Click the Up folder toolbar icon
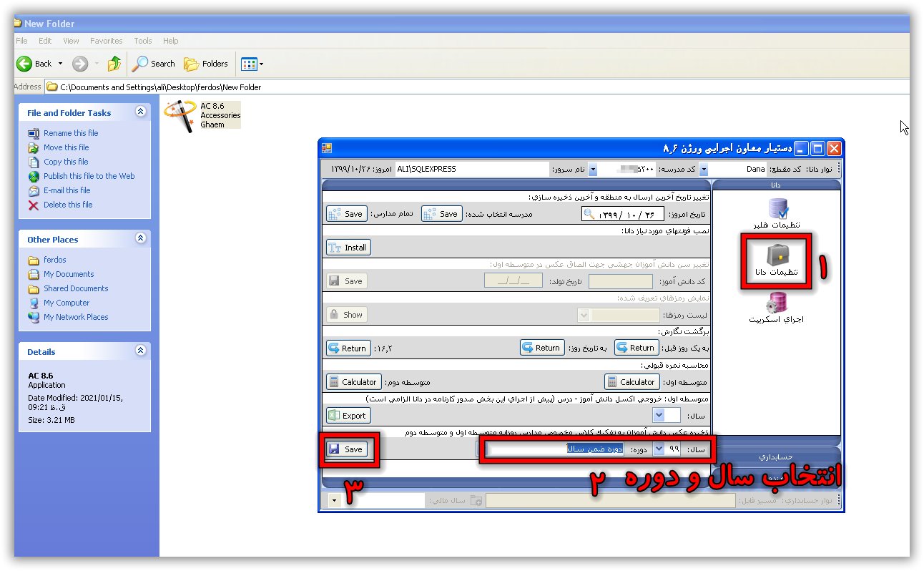The image size is (924, 571). pos(114,64)
